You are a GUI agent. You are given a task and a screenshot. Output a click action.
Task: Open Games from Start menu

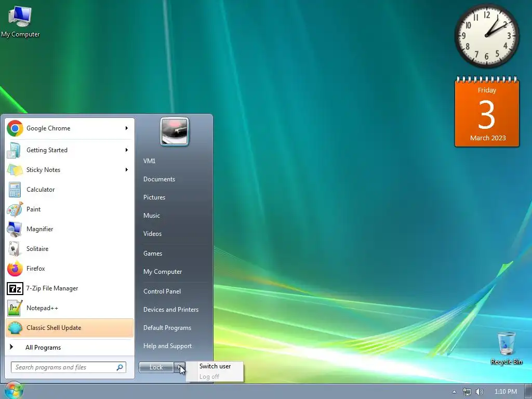(153, 254)
